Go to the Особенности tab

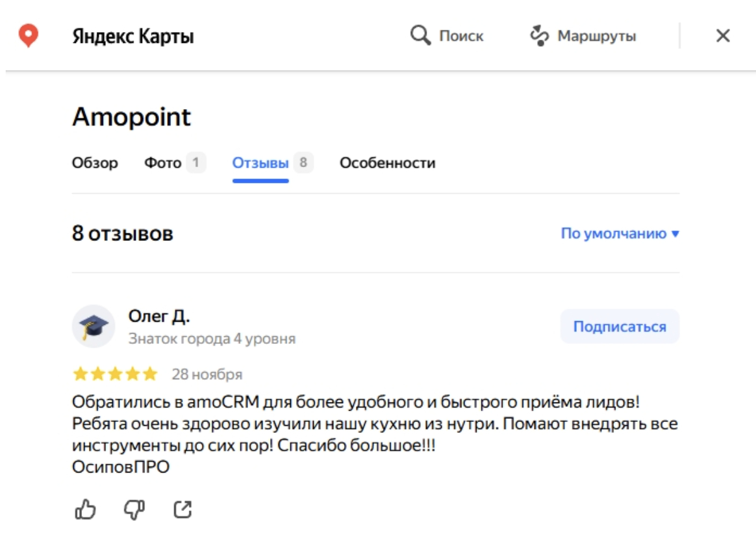point(387,163)
